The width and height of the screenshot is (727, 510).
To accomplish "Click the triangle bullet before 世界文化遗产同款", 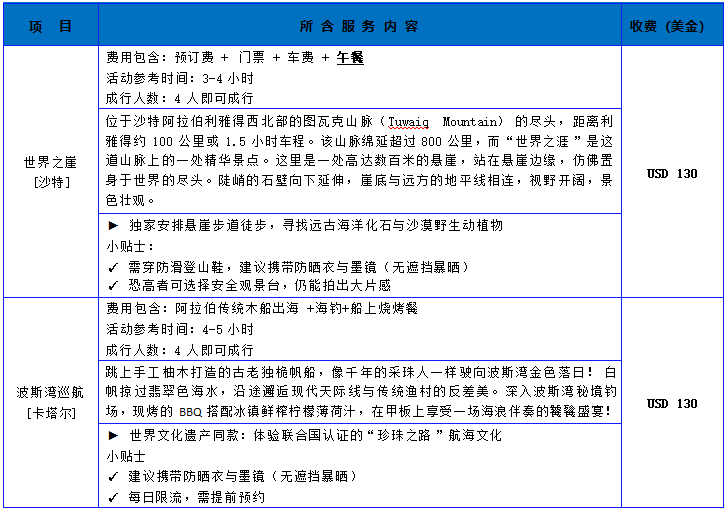I will coord(112,435).
